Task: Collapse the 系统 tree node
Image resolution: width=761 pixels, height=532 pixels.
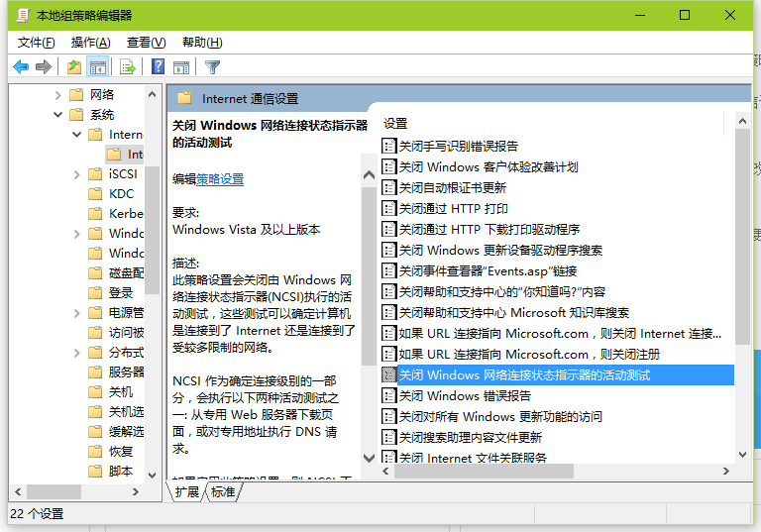Action: coord(57,115)
